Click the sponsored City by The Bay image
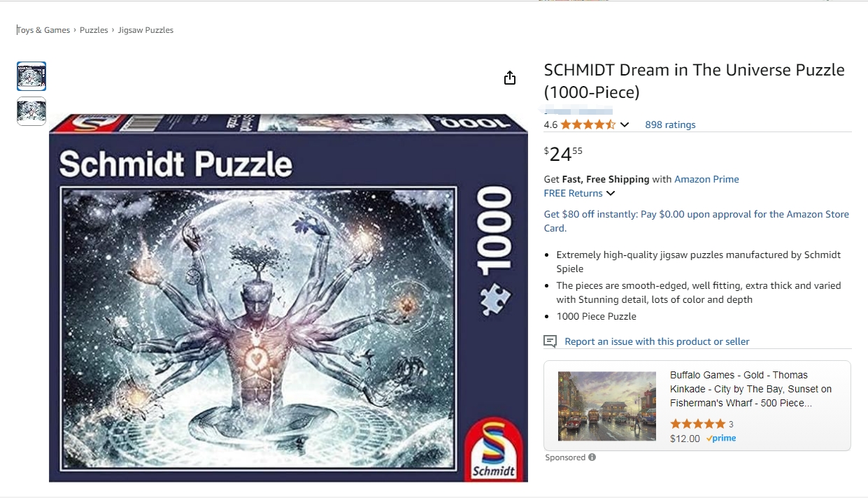The width and height of the screenshot is (868, 498). tap(607, 406)
